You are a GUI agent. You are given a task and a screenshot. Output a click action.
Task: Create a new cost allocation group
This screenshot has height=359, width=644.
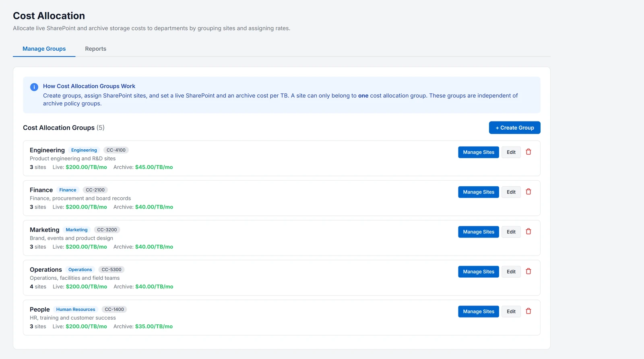click(514, 128)
